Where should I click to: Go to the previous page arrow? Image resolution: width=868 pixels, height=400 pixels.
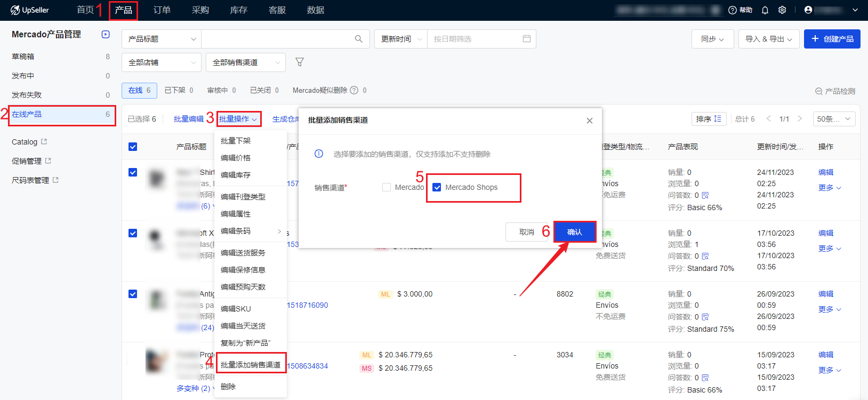769,118
